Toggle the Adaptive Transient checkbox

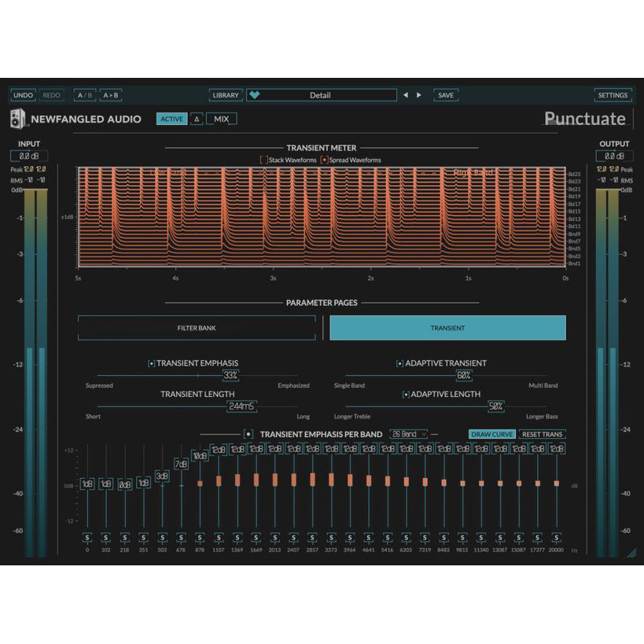[399, 363]
